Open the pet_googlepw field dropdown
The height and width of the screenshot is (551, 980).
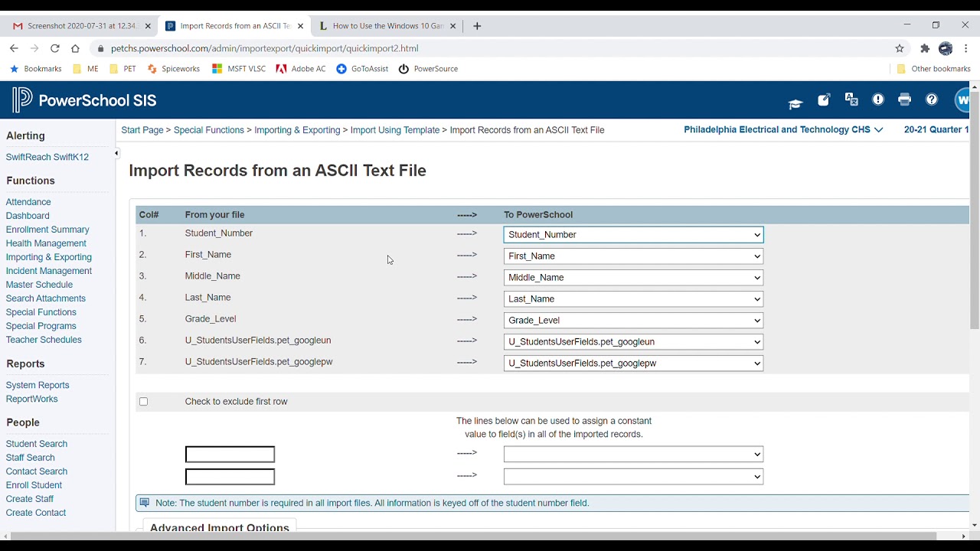(633, 364)
